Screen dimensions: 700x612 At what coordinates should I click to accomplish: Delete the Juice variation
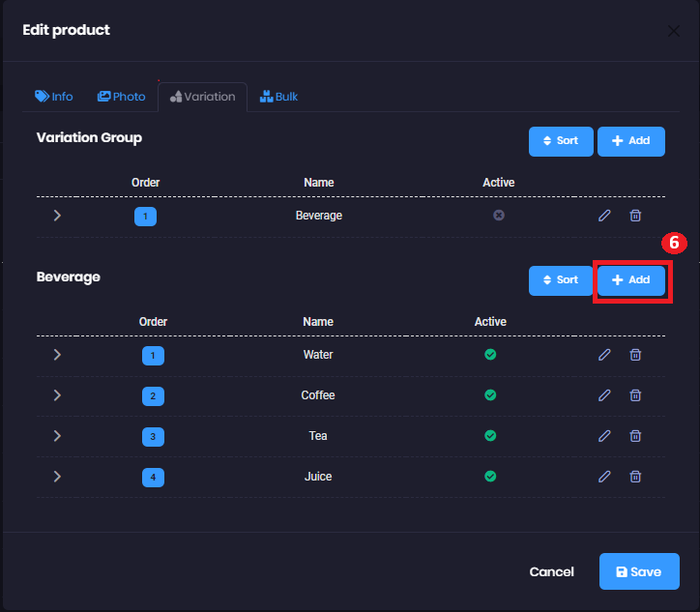coord(635,477)
